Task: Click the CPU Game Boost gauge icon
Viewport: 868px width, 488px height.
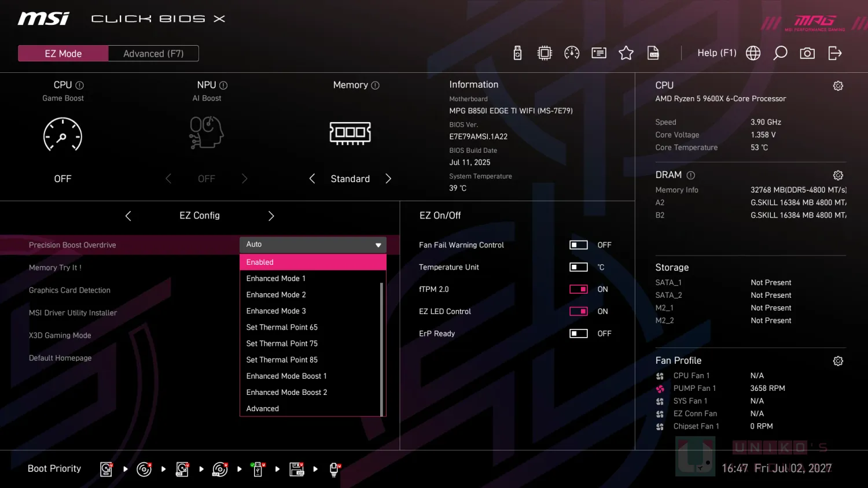Action: click(x=62, y=135)
